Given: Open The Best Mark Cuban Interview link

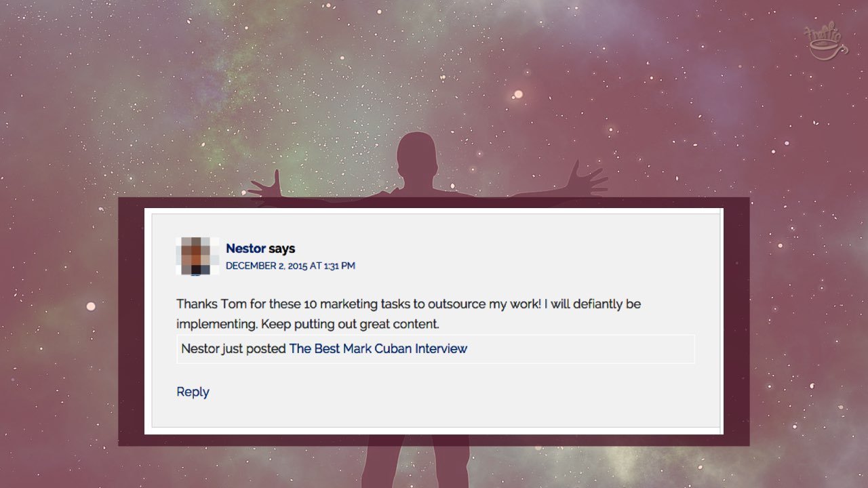Looking at the screenshot, I should 378,349.
